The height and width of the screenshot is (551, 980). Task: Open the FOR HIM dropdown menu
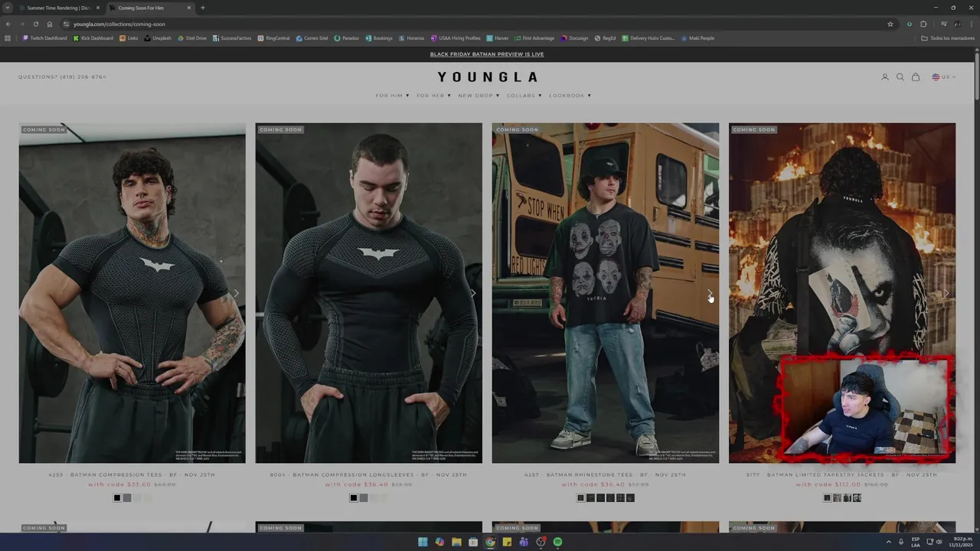tap(392, 96)
